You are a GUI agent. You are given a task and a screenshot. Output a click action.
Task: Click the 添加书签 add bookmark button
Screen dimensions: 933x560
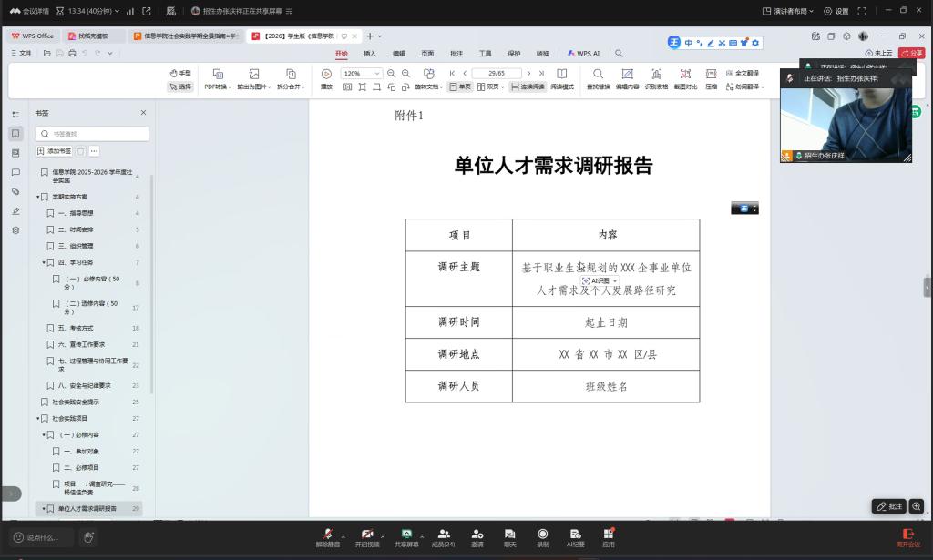(x=54, y=151)
